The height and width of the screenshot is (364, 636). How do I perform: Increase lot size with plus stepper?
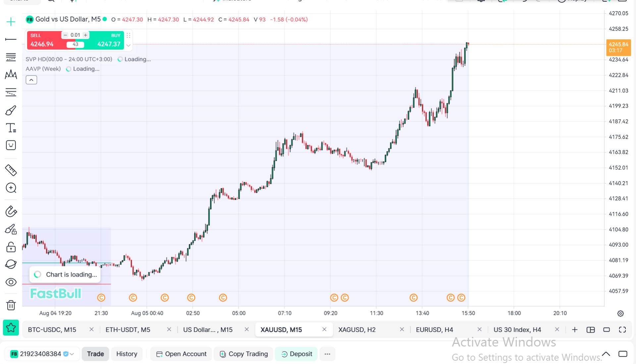click(85, 35)
